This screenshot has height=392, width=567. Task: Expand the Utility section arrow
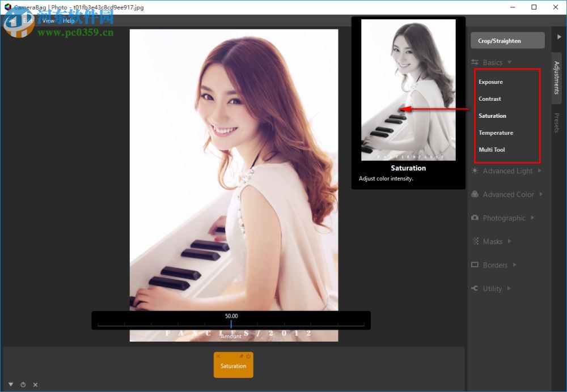coord(509,288)
